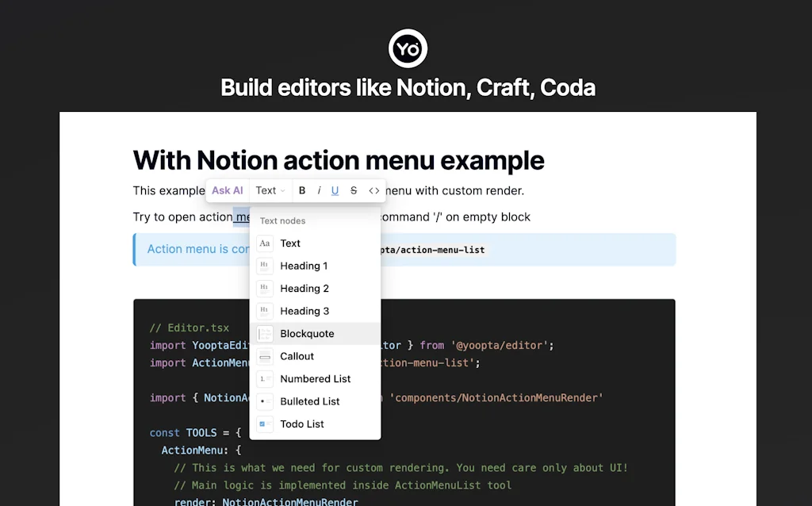Toggle strikethrough formatting in toolbar
Image resolution: width=812 pixels, height=506 pixels.
pyautogui.click(x=354, y=190)
